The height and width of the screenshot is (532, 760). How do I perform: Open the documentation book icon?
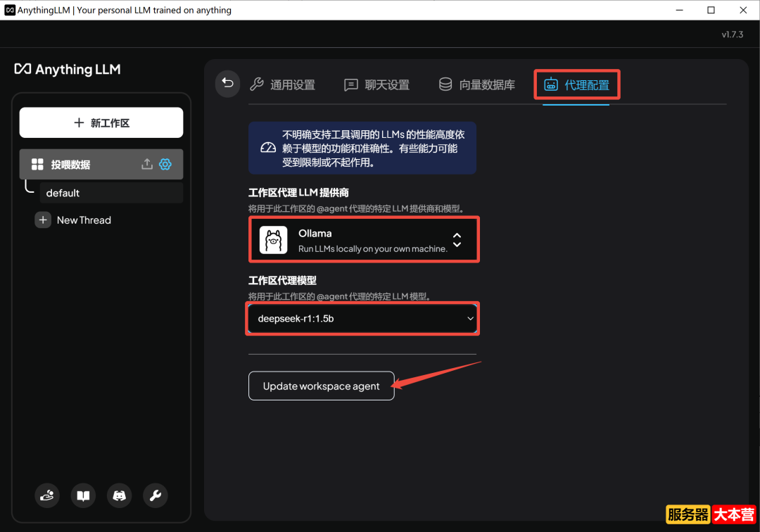(x=83, y=495)
